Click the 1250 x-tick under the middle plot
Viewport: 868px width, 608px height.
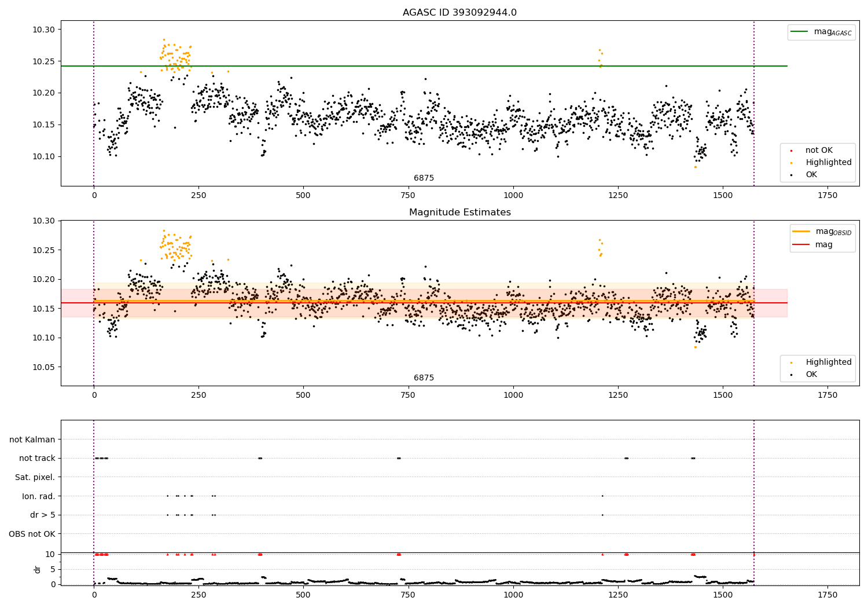tap(618, 395)
